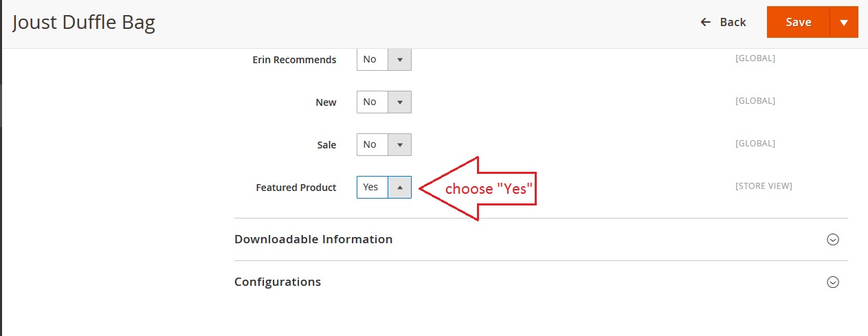Click the Erin Recommends field label
The image size is (868, 336).
tap(294, 60)
